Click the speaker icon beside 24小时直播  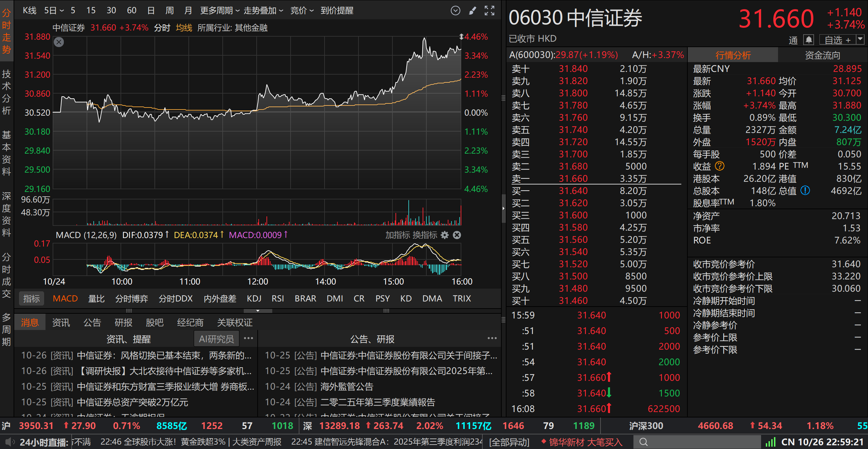point(10,442)
